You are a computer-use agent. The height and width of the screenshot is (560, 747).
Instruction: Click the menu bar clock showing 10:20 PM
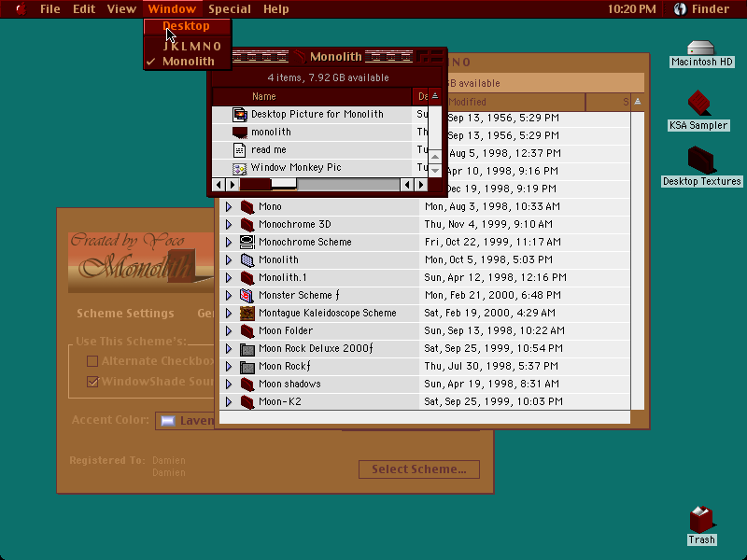631,9
